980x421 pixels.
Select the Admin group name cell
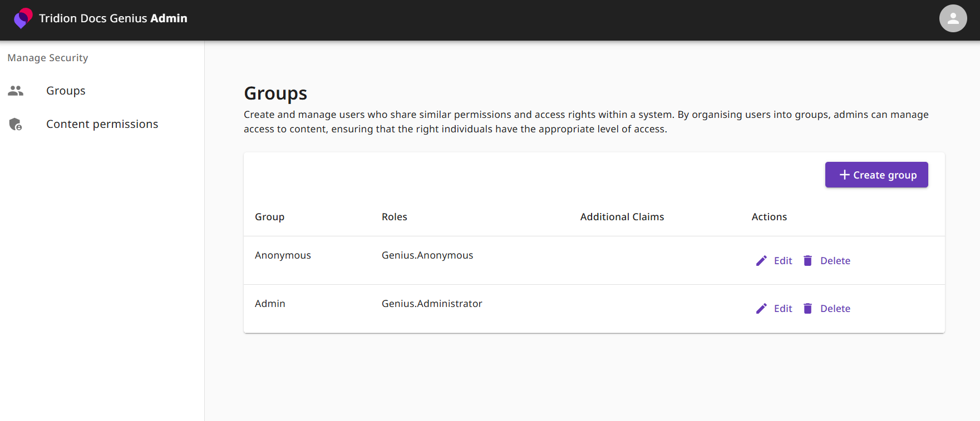coord(270,304)
